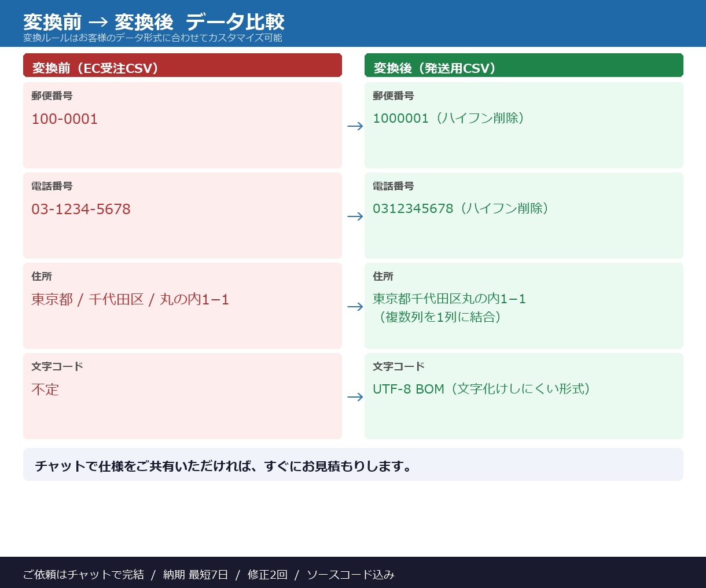Screen dimensions: 706x588
Task: Select the before encoding value 不定
Action: [x=45, y=390]
